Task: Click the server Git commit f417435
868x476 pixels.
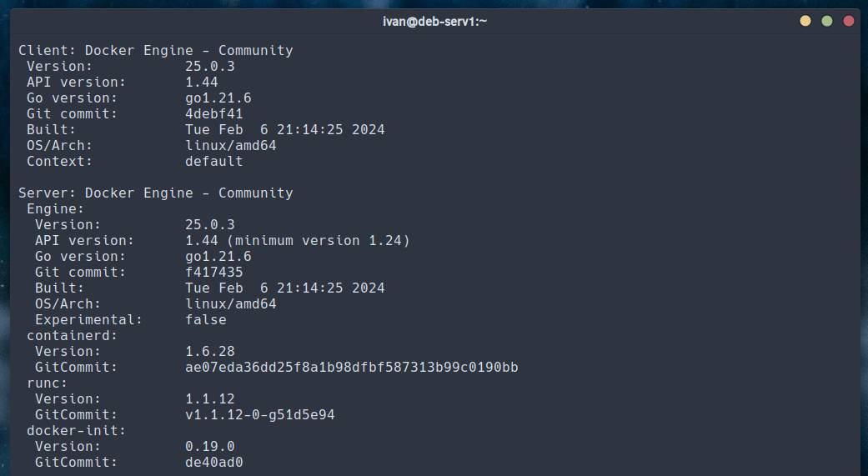Action: coord(214,273)
